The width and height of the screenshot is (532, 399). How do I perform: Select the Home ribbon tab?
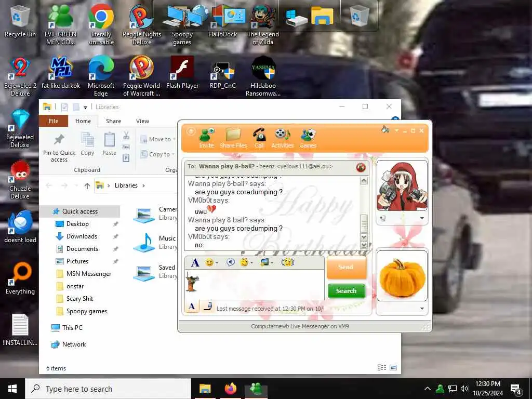[83, 121]
